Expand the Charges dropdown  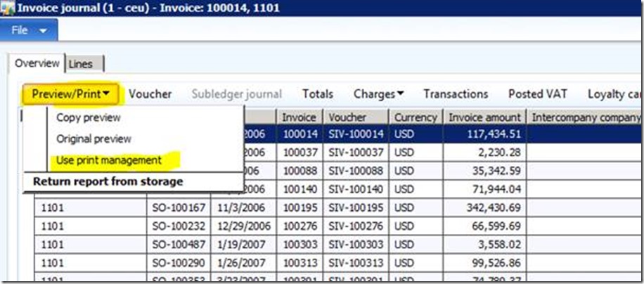378,93
